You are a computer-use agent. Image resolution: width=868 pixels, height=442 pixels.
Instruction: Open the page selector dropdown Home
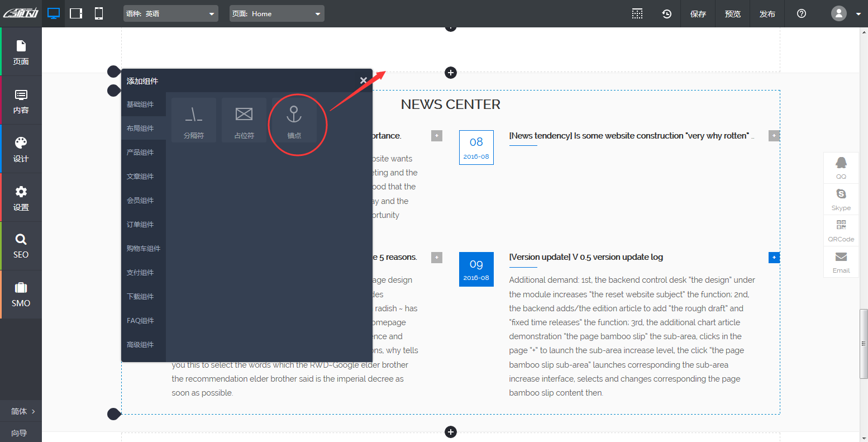click(x=276, y=13)
